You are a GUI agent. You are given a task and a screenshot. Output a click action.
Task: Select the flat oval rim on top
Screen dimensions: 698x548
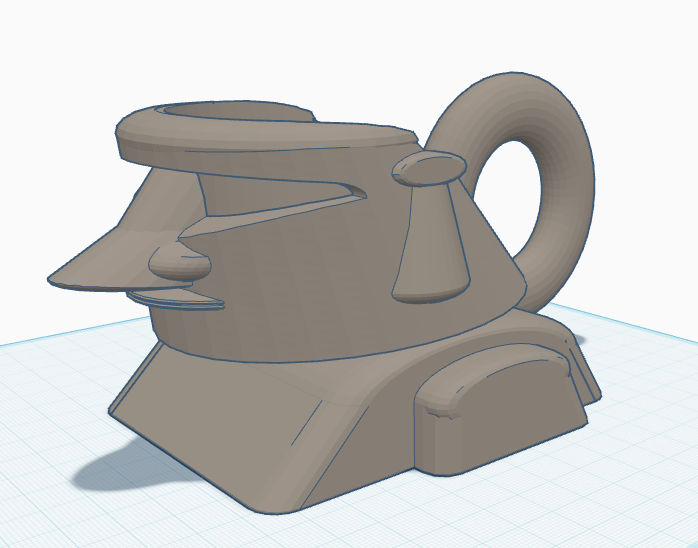[267, 134]
